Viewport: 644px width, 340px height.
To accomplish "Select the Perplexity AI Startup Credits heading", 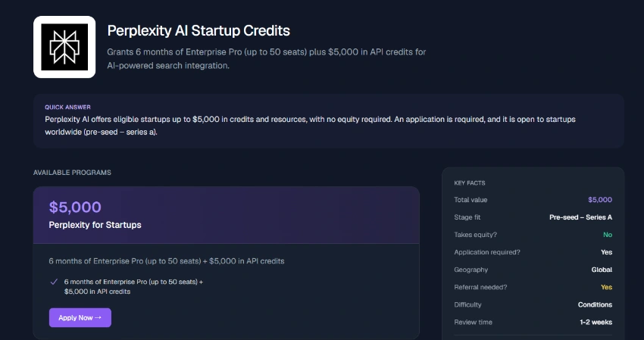I will 199,31.
